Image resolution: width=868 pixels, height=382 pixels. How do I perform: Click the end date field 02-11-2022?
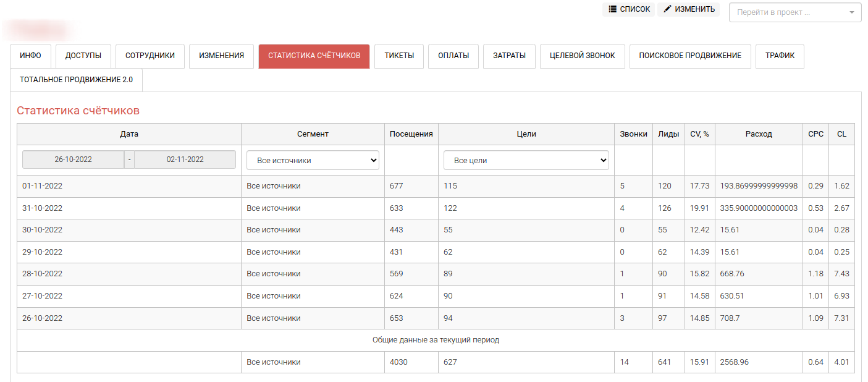185,159
